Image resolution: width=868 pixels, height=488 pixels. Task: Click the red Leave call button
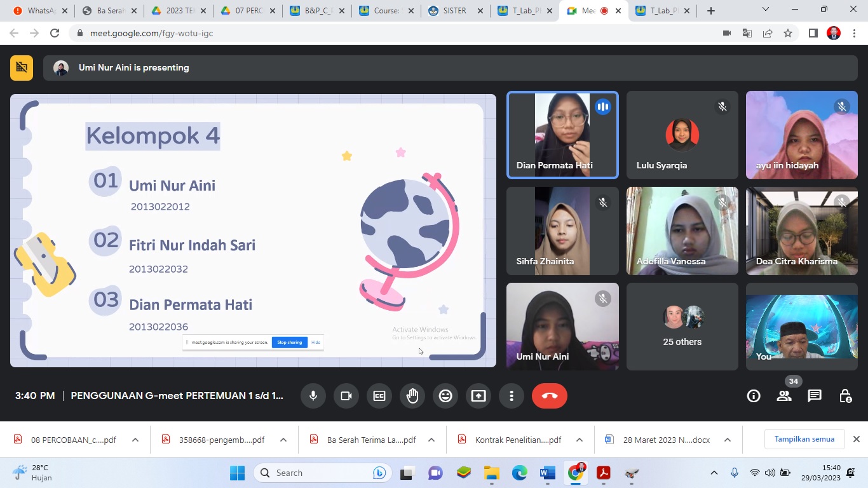[550, 396]
